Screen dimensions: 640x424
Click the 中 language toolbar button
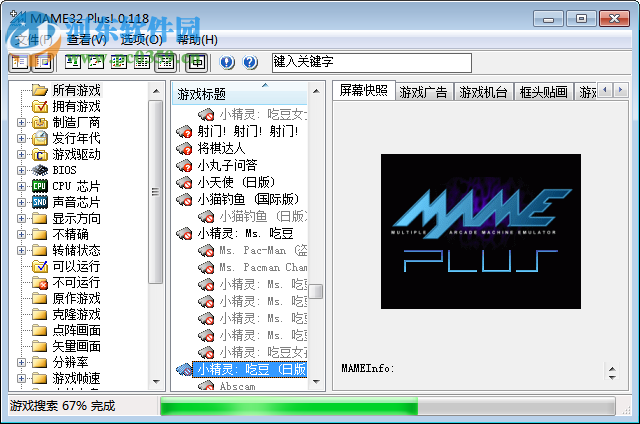197,62
